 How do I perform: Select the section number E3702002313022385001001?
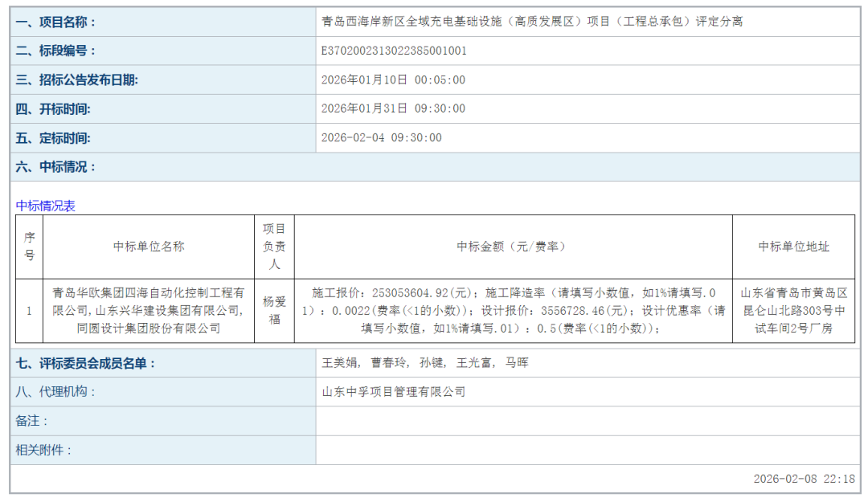click(394, 51)
